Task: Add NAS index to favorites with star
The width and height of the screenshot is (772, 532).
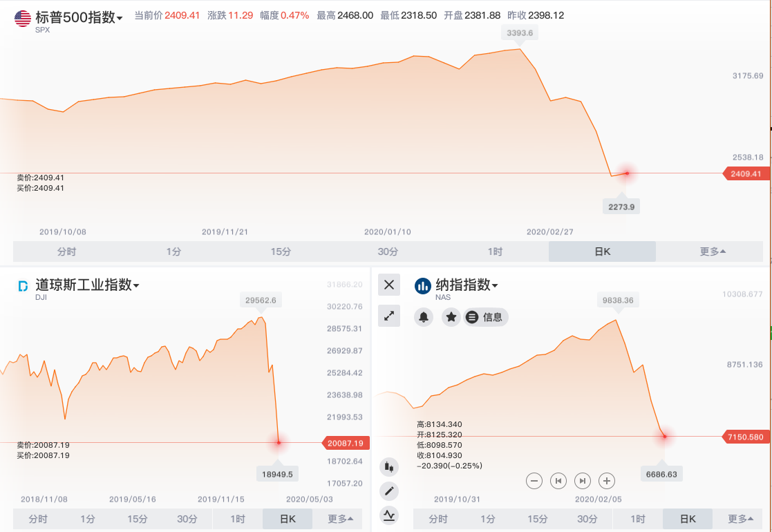Action: pyautogui.click(x=451, y=317)
